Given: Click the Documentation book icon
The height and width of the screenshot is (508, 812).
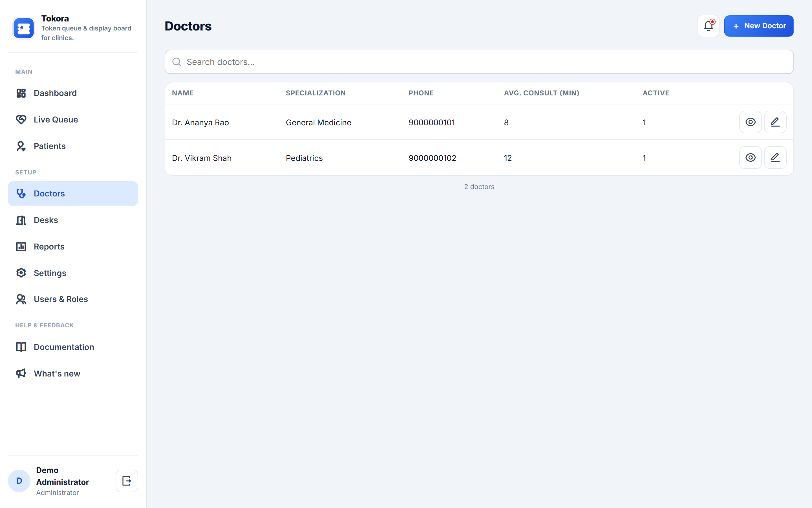Looking at the screenshot, I should [x=21, y=347].
